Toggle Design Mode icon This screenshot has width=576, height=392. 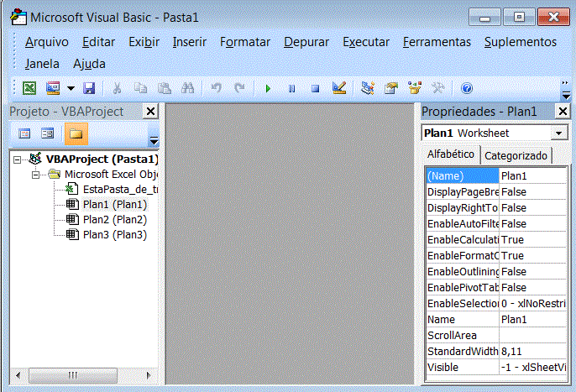click(338, 88)
